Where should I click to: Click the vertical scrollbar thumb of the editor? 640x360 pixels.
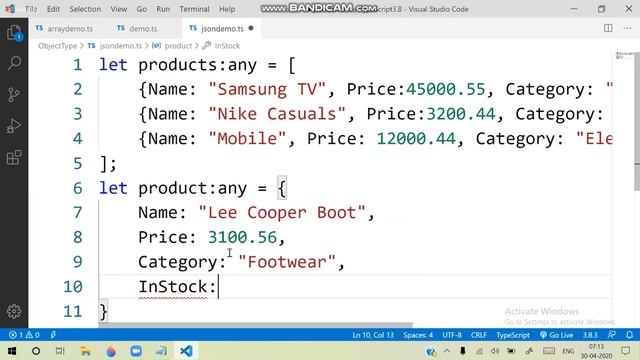coord(637,121)
